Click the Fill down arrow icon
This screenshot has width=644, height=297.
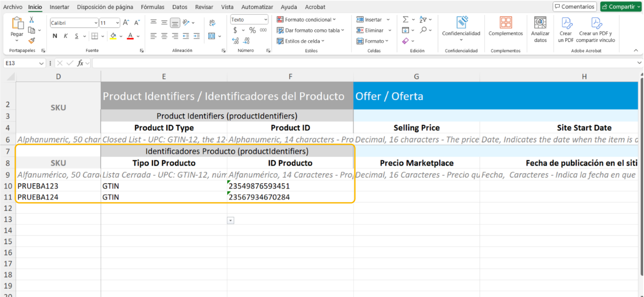[406, 30]
